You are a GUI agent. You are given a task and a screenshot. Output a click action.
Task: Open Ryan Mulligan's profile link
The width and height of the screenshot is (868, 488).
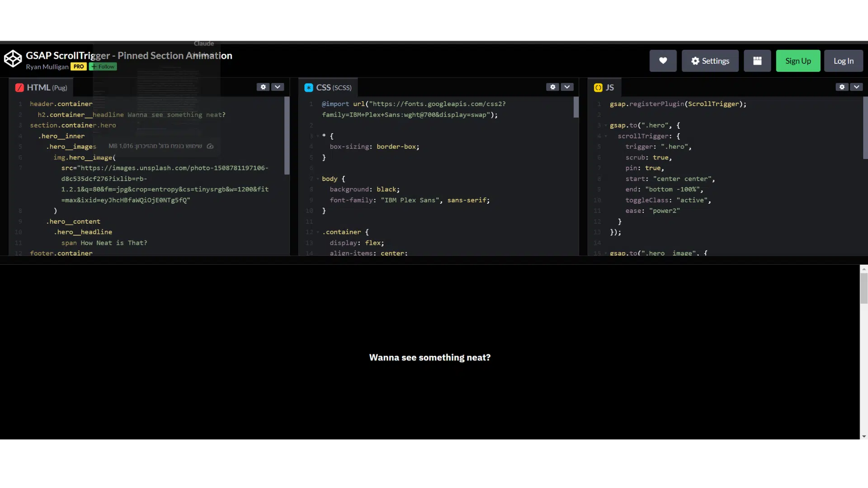point(47,67)
